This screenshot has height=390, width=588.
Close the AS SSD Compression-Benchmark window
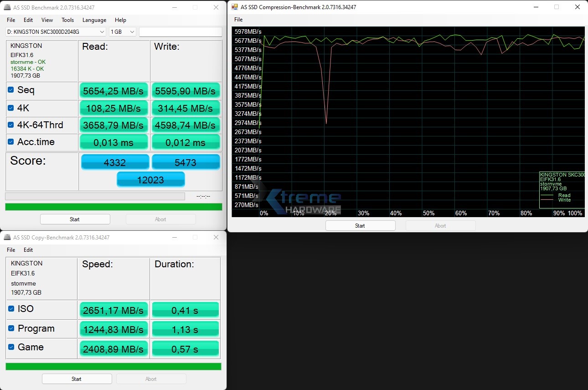point(578,7)
